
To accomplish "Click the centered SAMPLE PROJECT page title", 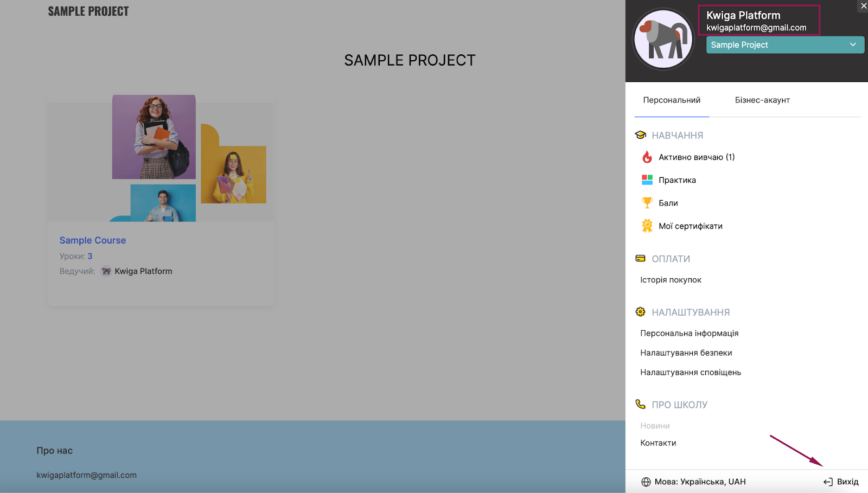I will click(x=410, y=60).
